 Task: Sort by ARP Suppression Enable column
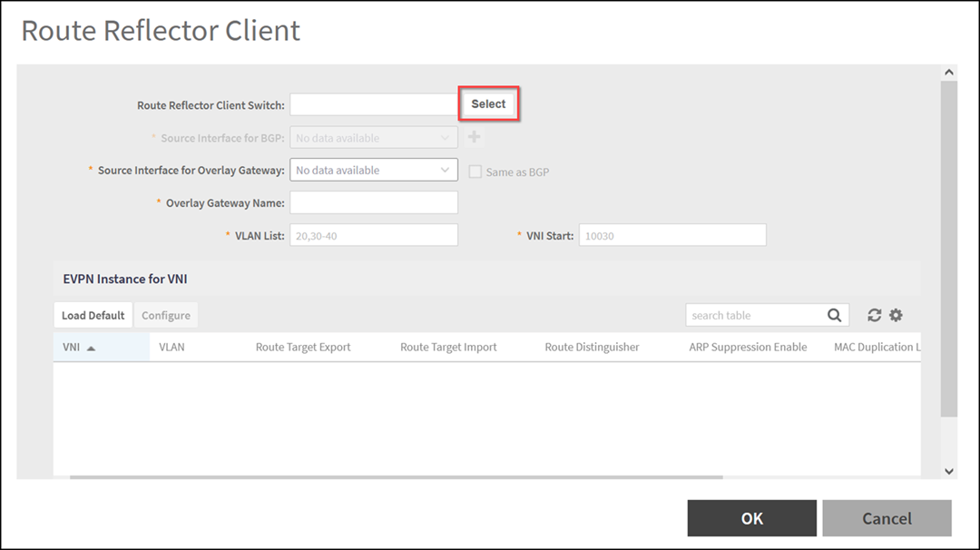tap(748, 347)
